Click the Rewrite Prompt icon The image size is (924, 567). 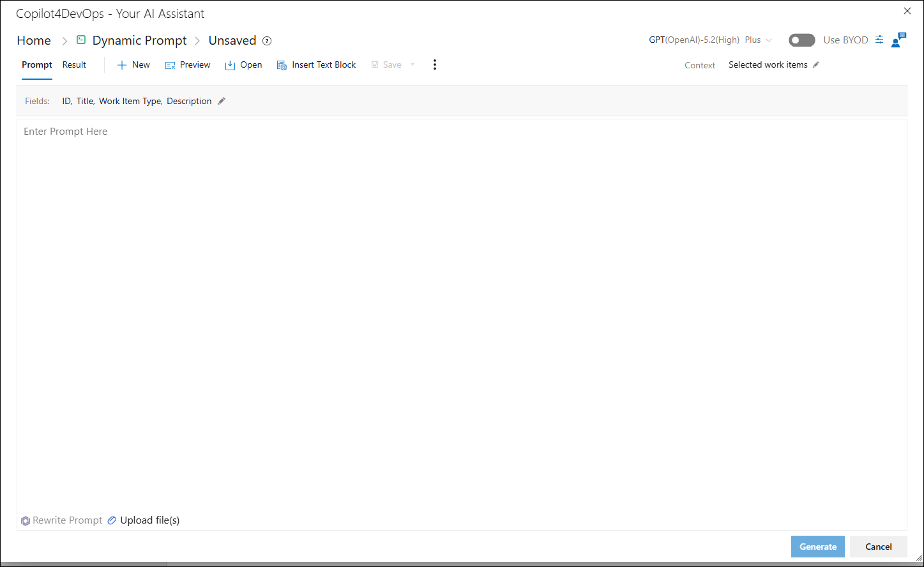pyautogui.click(x=26, y=520)
